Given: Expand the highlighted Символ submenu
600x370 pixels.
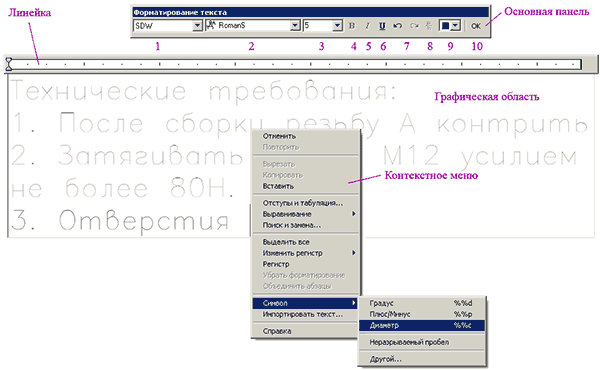Looking at the screenshot, I should point(305,303).
